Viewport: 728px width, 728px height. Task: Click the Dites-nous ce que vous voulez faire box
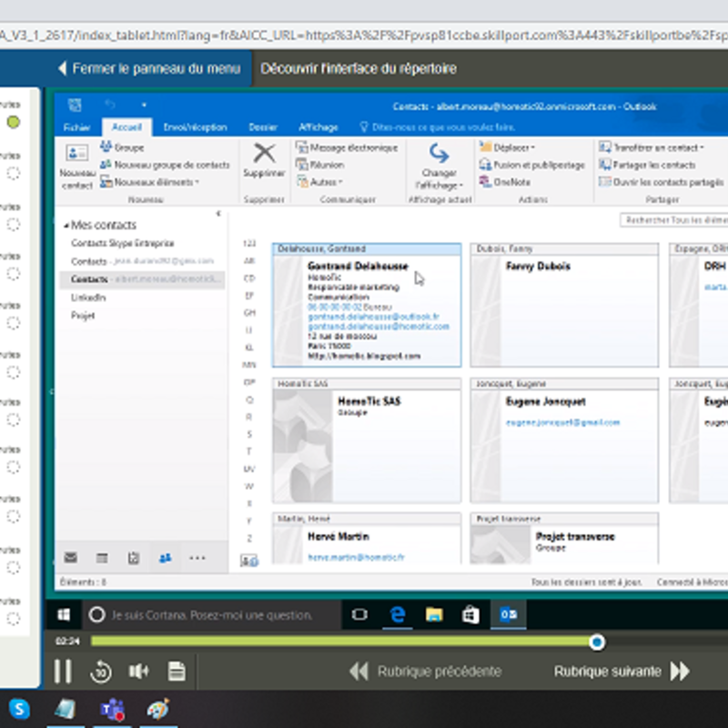click(x=438, y=127)
